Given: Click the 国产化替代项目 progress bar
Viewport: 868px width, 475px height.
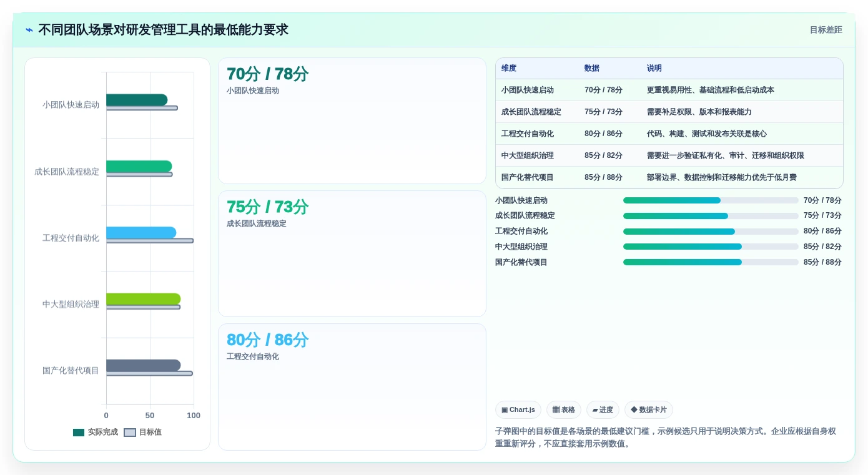Looking at the screenshot, I should [x=711, y=262].
